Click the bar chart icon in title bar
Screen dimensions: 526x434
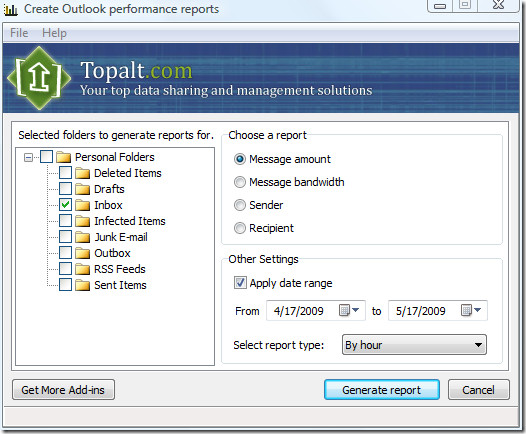point(11,9)
